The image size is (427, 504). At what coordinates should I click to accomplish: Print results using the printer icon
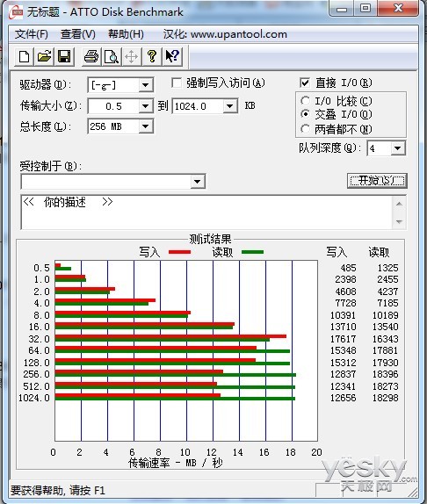click(x=91, y=57)
